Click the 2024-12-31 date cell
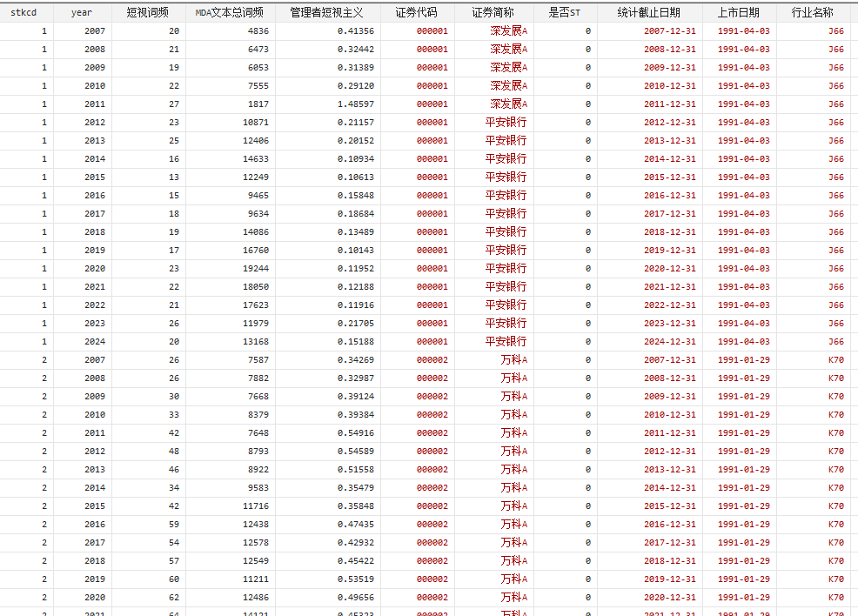This screenshot has width=858, height=616. point(669,342)
